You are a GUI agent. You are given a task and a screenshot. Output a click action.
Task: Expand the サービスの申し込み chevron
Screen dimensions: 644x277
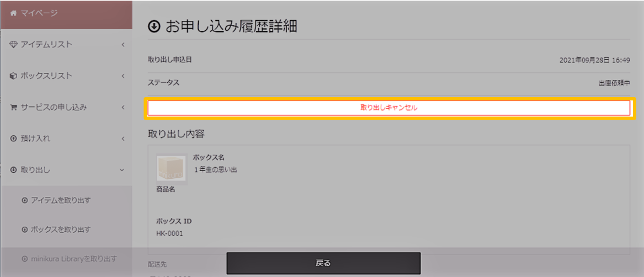click(123, 108)
